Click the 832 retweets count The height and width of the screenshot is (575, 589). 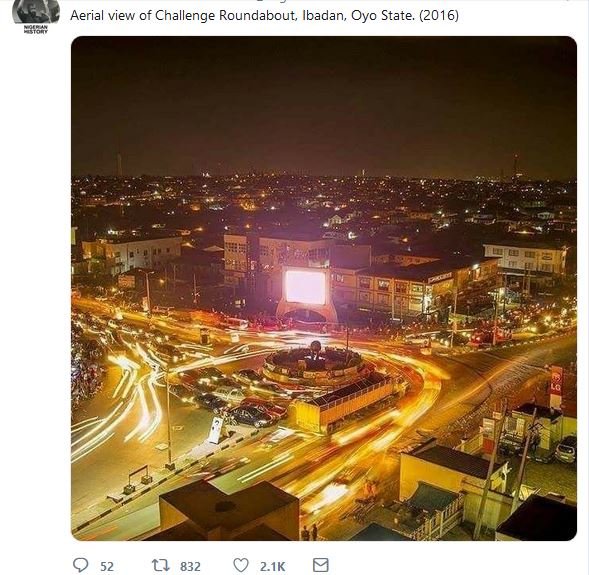[x=190, y=566]
